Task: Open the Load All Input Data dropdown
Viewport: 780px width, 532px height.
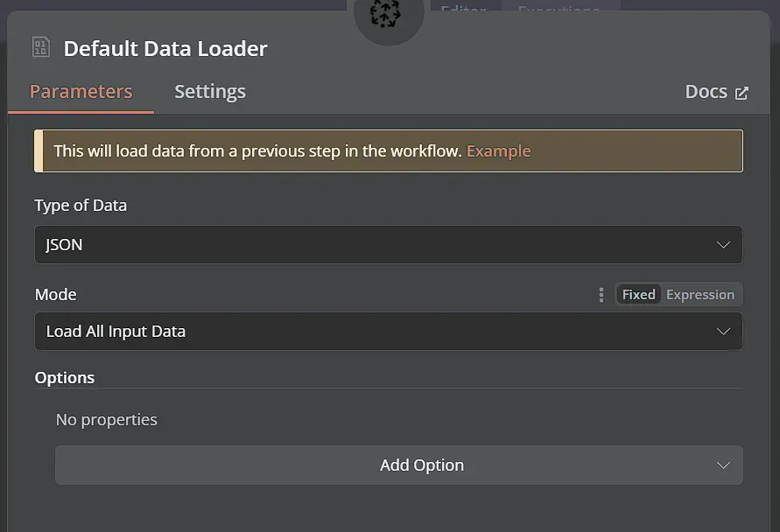Action: click(x=389, y=331)
